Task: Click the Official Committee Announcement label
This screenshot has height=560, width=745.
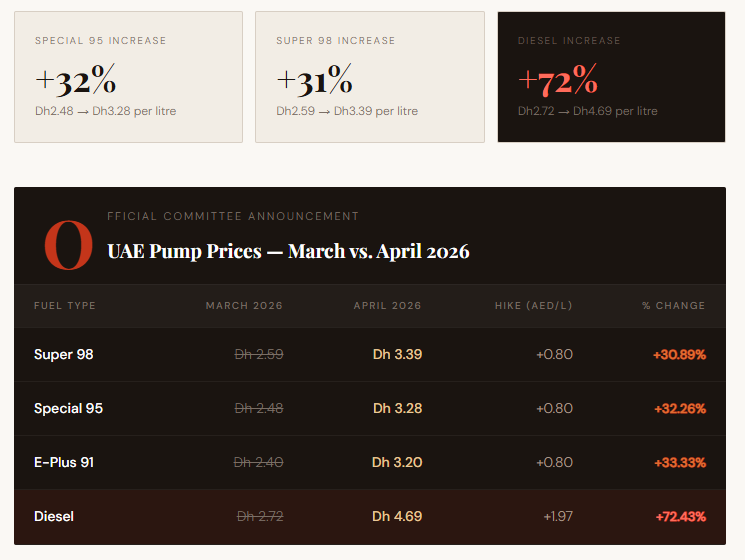Action: pyautogui.click(x=233, y=216)
